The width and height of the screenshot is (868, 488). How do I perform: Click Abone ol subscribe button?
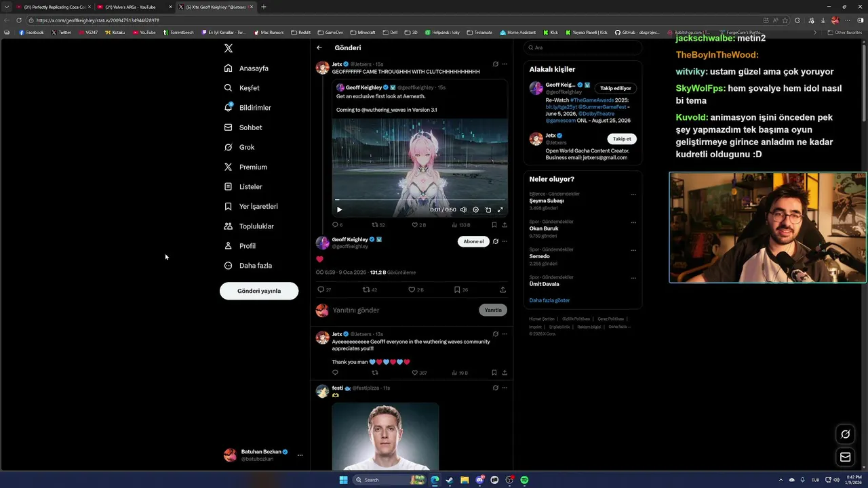click(x=473, y=241)
